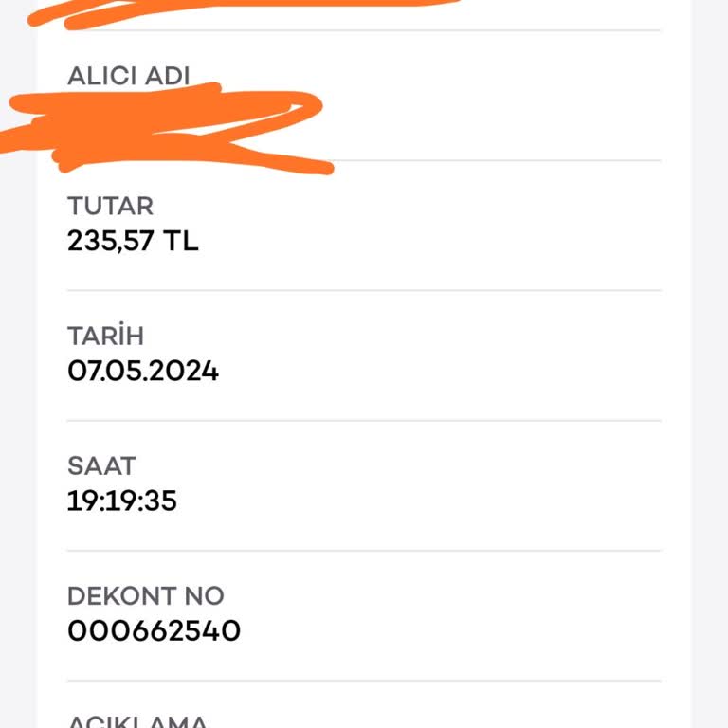Tap the gray margin on the left edge
The width and height of the screenshot is (728, 728).
click(x=17, y=379)
